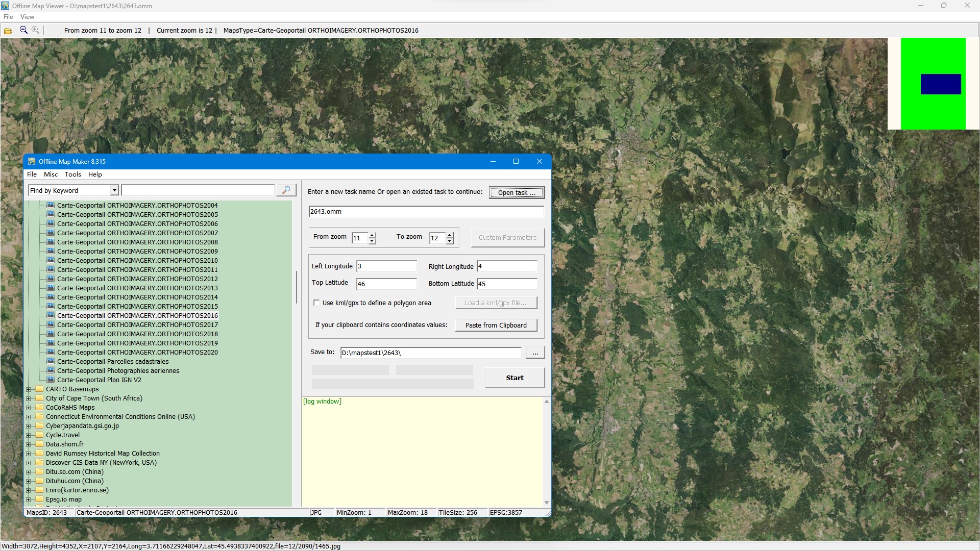Click the folder icon of Epsg.io map

pyautogui.click(x=39, y=499)
